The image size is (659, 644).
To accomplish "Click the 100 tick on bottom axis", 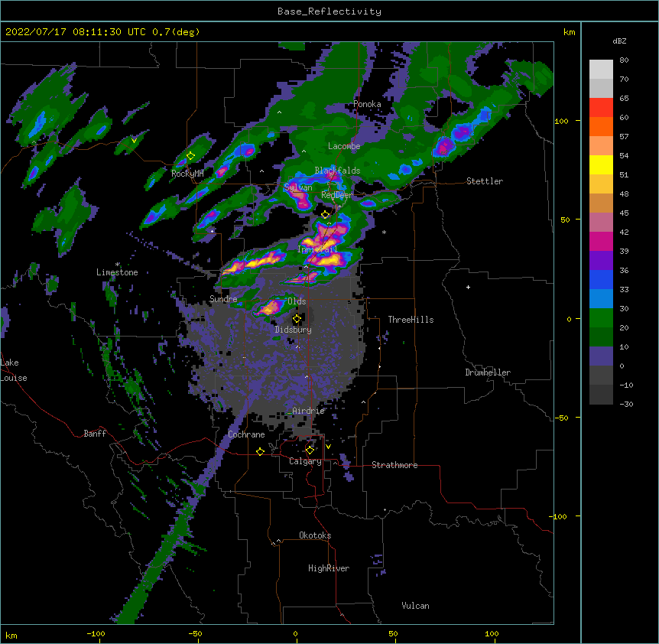I will (x=492, y=633).
